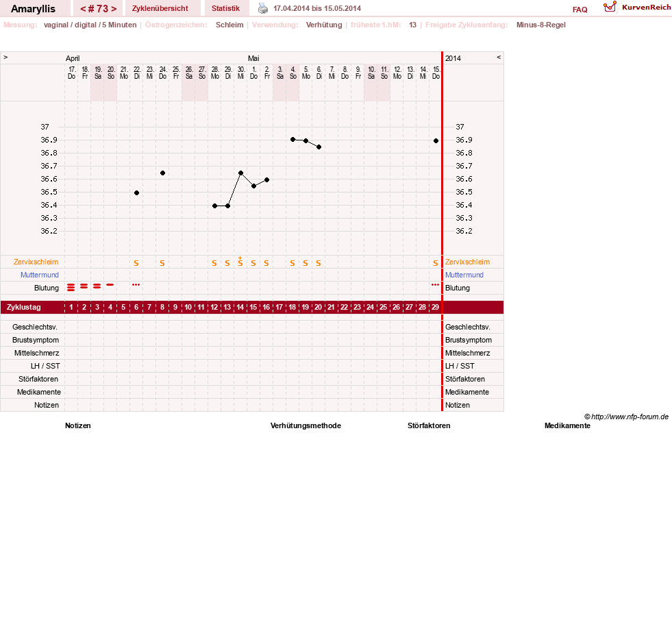Click temperature point on cycle day 18

pos(293,139)
